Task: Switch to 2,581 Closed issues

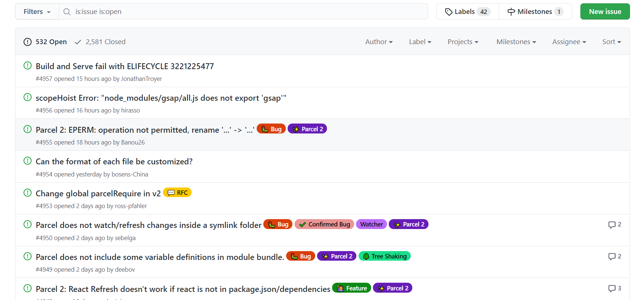Action: (x=100, y=42)
